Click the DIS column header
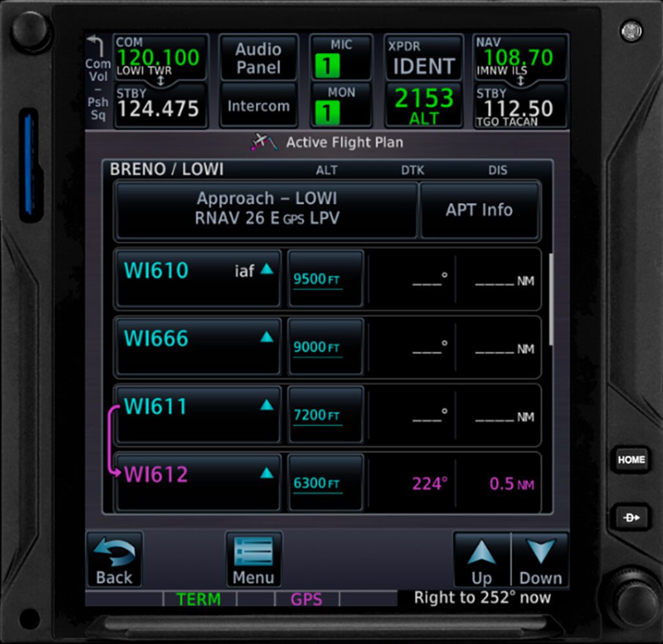Viewport: 663px width, 644px height. click(498, 170)
